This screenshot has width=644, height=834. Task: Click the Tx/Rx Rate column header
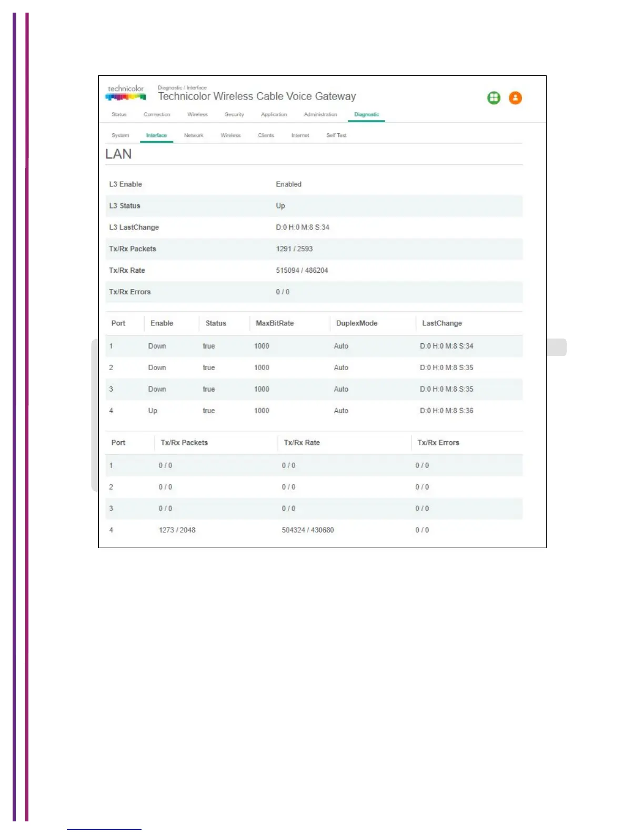point(302,443)
